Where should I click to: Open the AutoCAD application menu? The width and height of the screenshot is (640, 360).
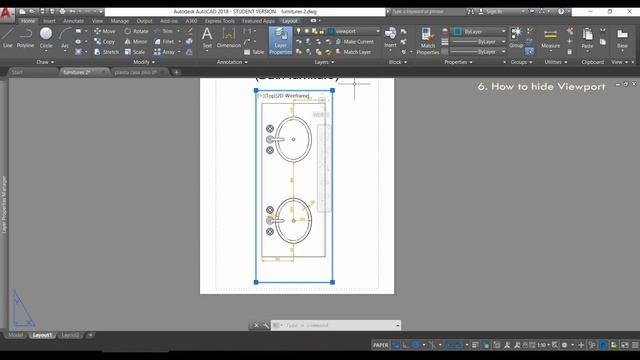click(6, 13)
